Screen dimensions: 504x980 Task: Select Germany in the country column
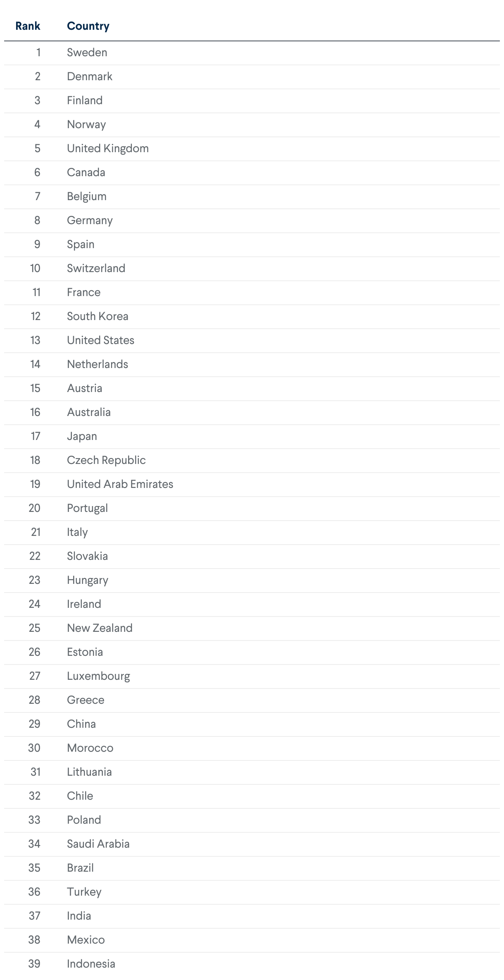click(x=90, y=220)
